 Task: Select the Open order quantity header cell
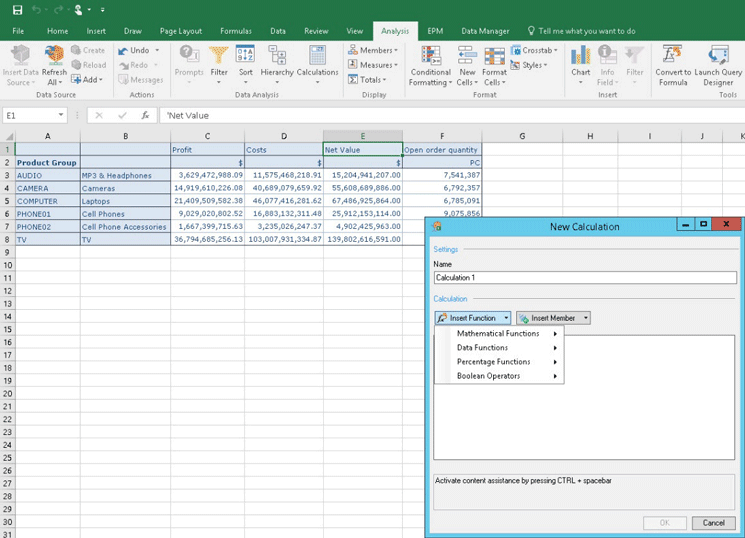click(x=442, y=150)
